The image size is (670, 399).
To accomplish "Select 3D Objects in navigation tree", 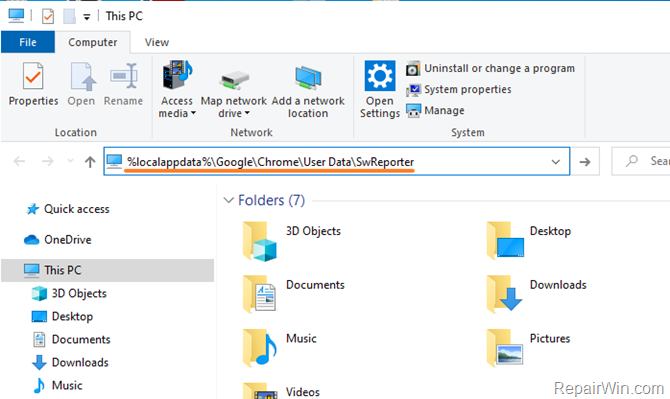I will tap(69, 293).
